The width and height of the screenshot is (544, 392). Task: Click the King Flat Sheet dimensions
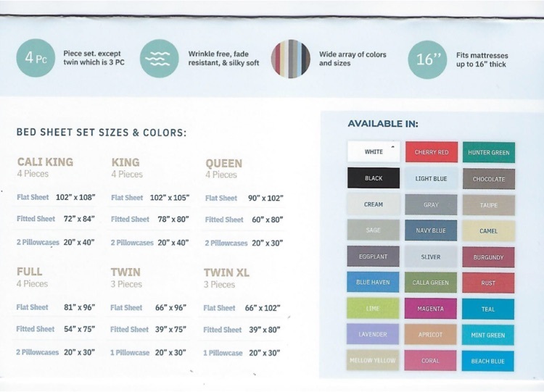pos(170,198)
